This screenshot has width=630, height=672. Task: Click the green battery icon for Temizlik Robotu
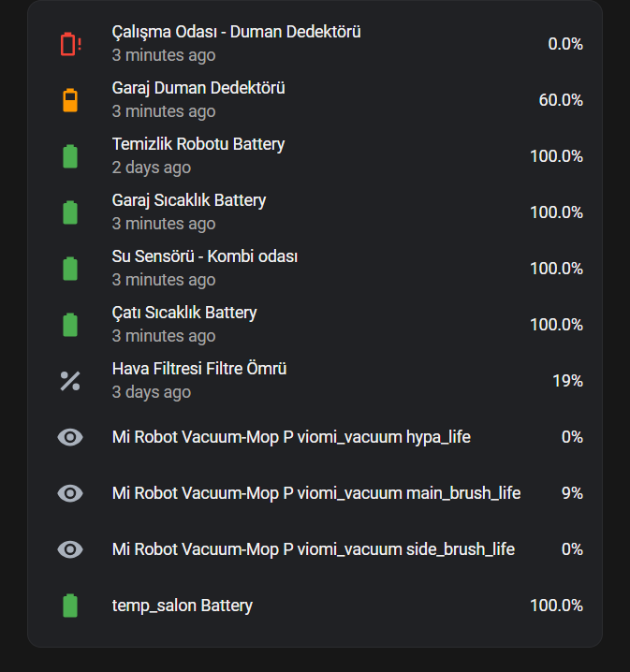[x=70, y=156]
